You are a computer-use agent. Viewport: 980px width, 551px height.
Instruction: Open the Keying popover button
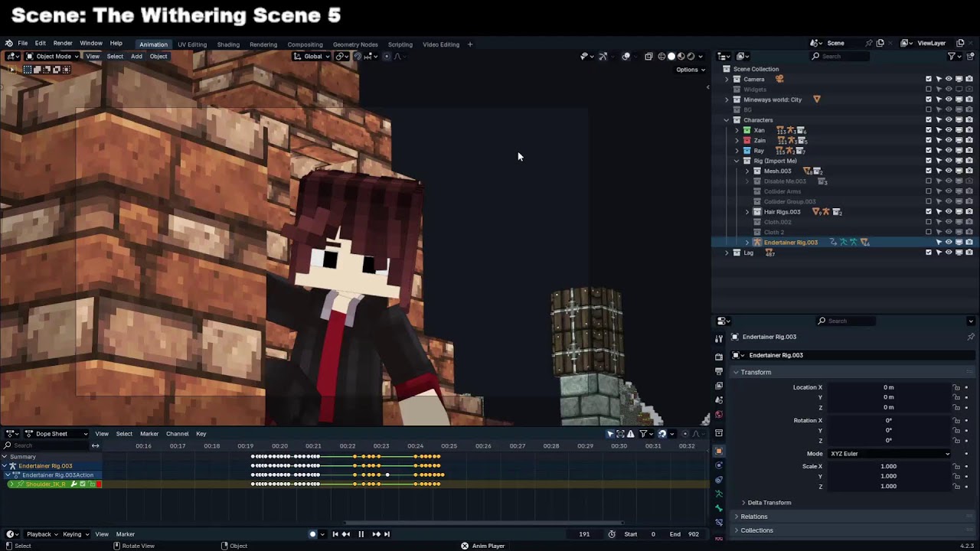pos(75,534)
